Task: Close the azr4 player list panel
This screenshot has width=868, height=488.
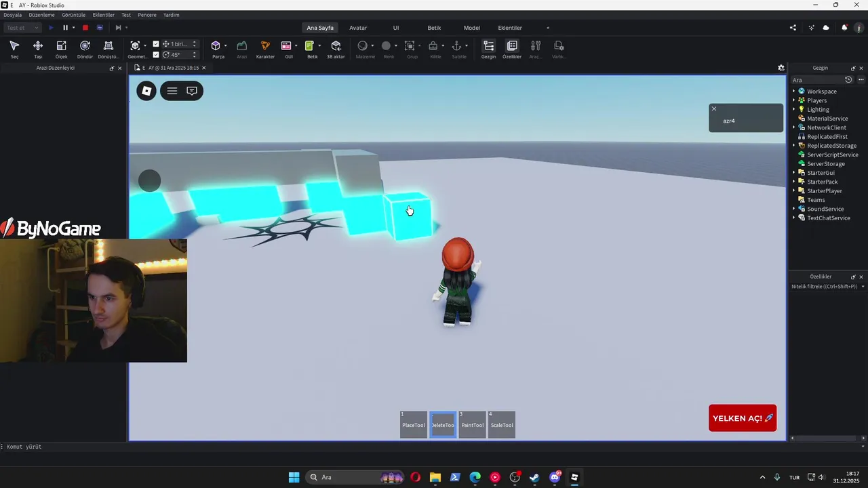Action: pyautogui.click(x=713, y=108)
